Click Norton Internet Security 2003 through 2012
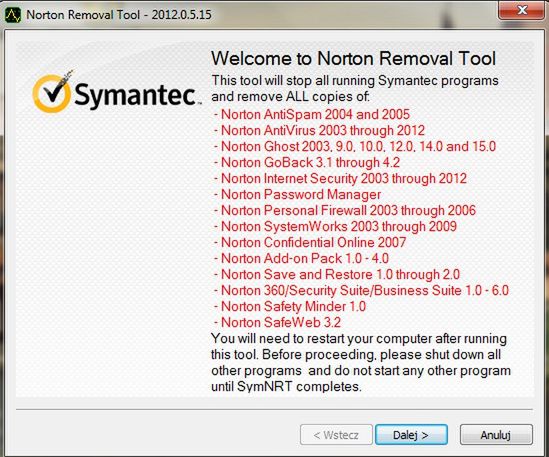The image size is (549, 457). point(340,179)
